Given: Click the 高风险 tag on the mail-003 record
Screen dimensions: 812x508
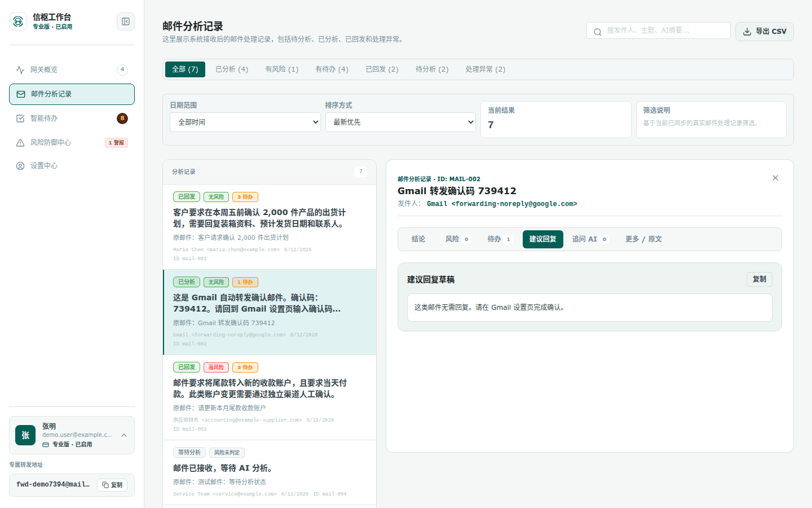Looking at the screenshot, I should point(216,367).
